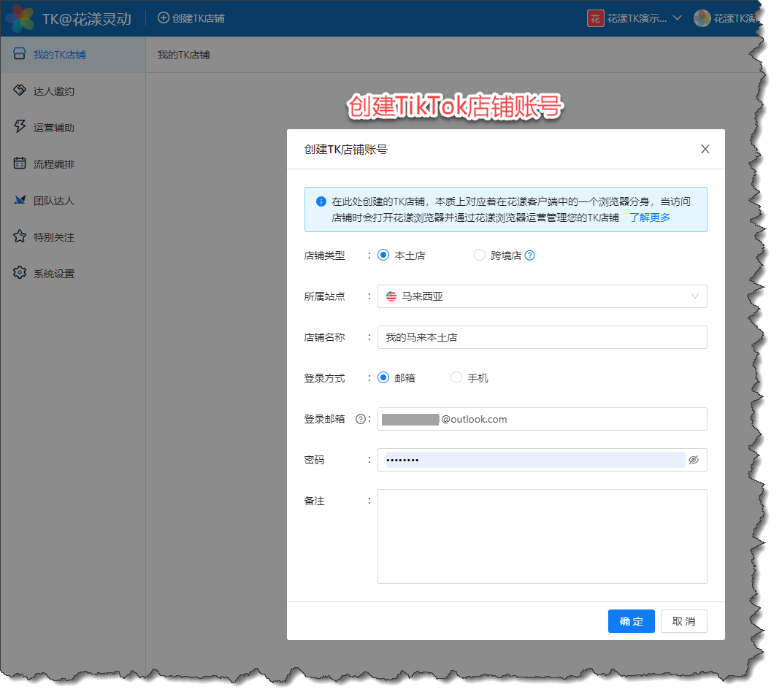Click the 店铺名称 input field
Screen dimensions: 782x700
(x=542, y=337)
